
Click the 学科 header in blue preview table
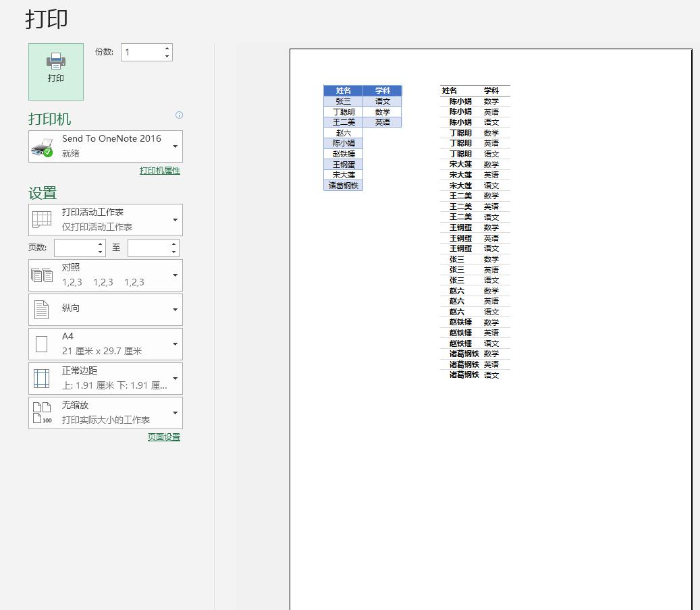(383, 90)
